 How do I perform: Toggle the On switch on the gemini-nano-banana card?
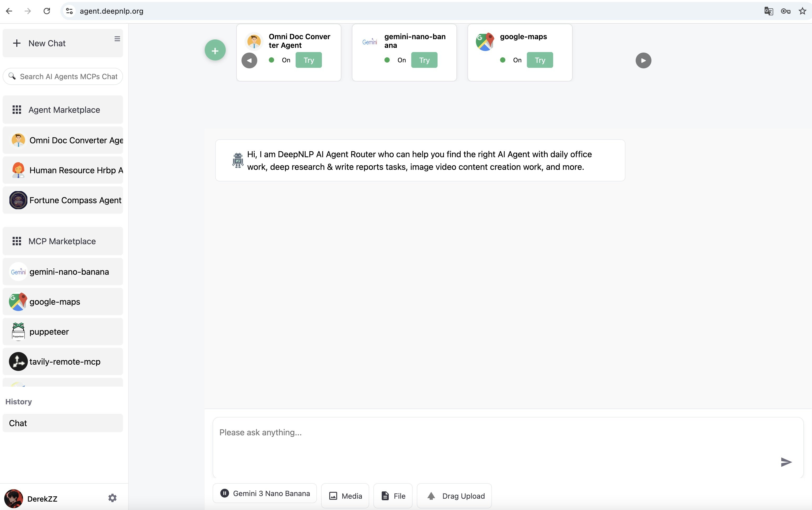[387, 60]
